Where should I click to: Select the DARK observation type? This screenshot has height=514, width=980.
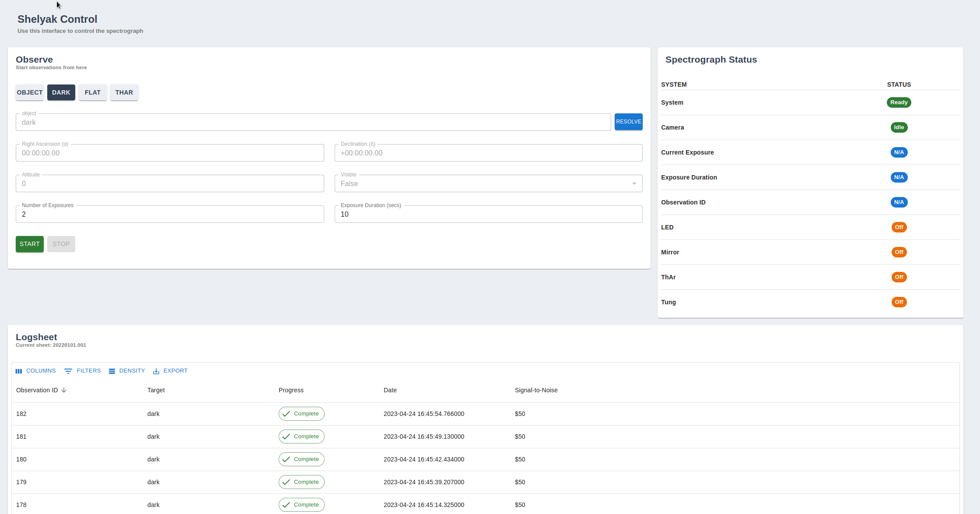(61, 92)
